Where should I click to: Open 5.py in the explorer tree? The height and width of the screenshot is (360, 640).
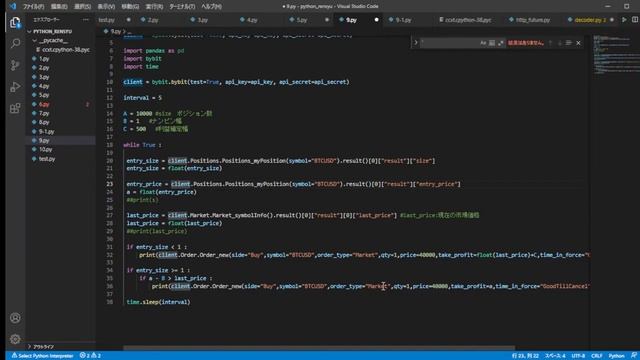44,95
